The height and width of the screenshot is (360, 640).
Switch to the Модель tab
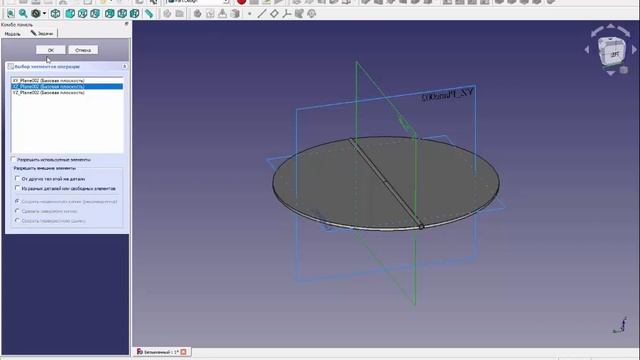12,34
